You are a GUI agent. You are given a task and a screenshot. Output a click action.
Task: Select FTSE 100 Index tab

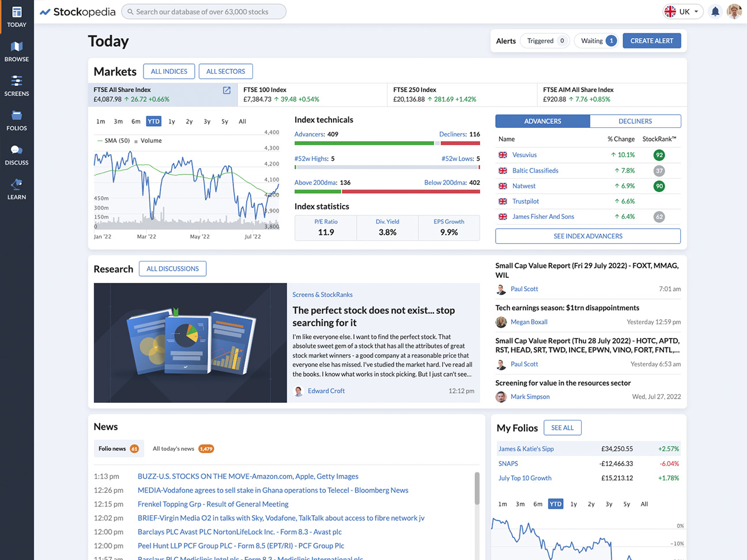312,94
